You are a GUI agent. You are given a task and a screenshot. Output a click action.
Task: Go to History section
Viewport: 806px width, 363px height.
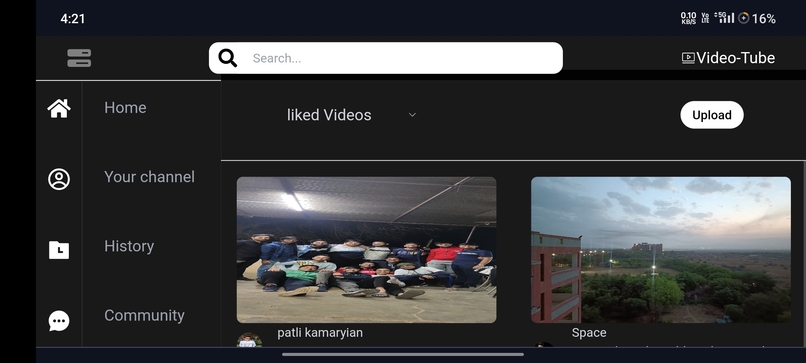coord(129,246)
